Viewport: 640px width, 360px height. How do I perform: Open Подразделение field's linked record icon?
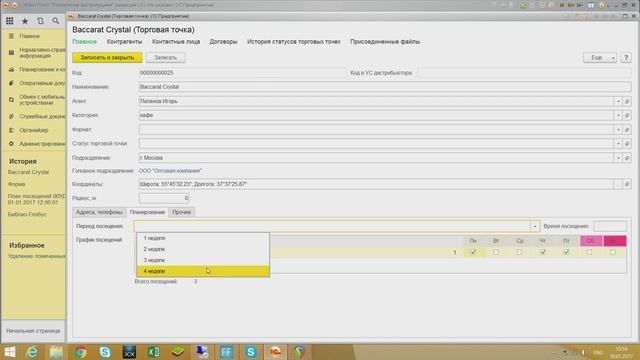coord(627,158)
